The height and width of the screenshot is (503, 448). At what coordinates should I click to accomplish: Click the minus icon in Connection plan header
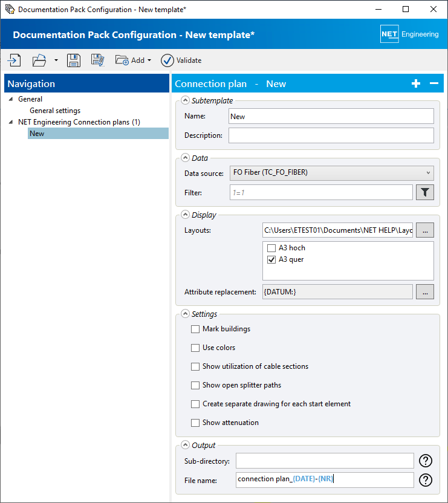(x=434, y=83)
